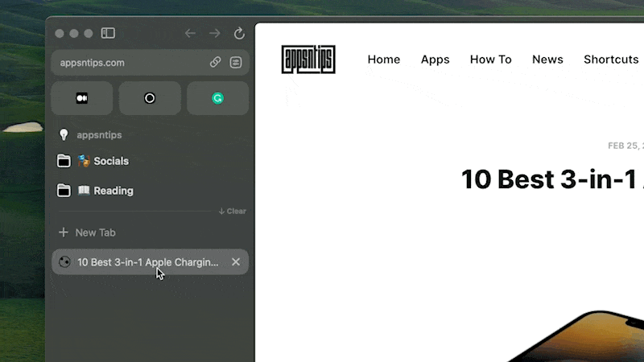Clear today's tabs with Clear button
This screenshot has height=362, width=644.
point(233,212)
